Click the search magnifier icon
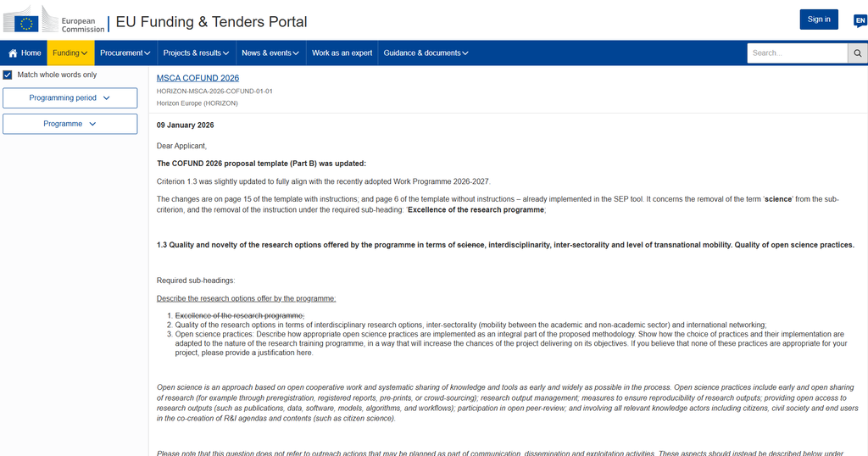 point(858,53)
